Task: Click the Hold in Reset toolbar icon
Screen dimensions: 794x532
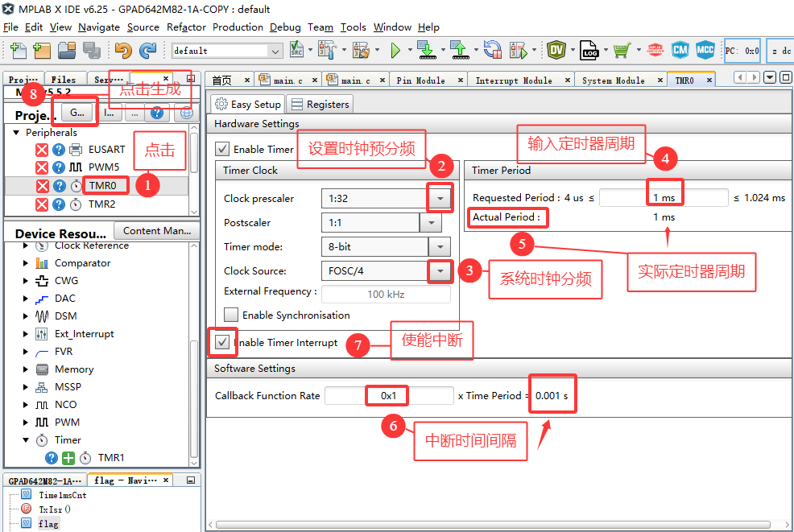Action: (492, 50)
